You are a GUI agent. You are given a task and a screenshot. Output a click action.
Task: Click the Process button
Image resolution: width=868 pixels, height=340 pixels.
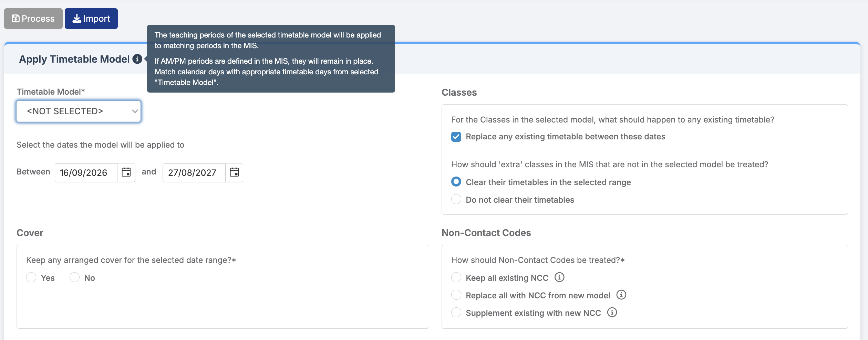tap(33, 19)
